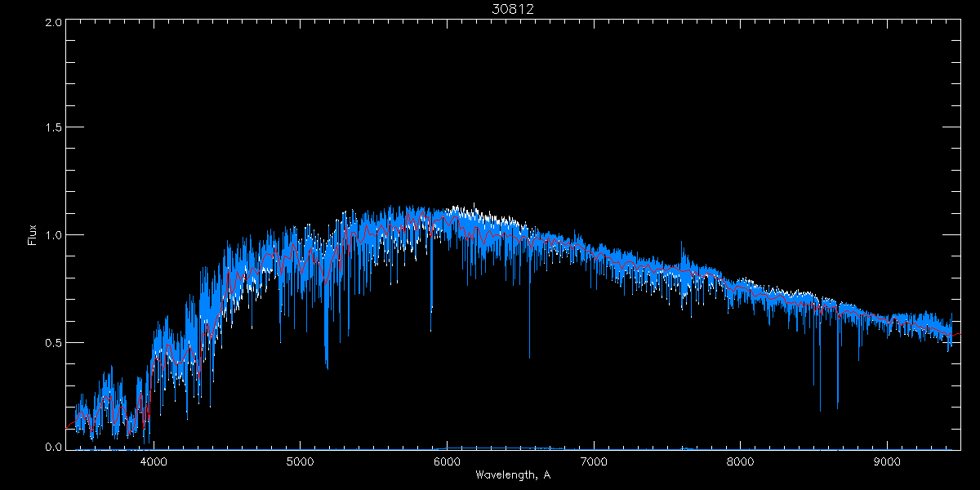This screenshot has height=490, width=980.
Task: Click the 5000 x-axis tick label
Action: click(x=301, y=461)
